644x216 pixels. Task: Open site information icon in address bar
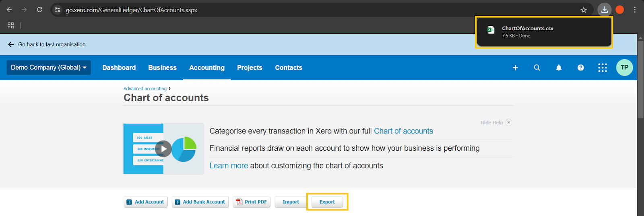click(x=58, y=10)
